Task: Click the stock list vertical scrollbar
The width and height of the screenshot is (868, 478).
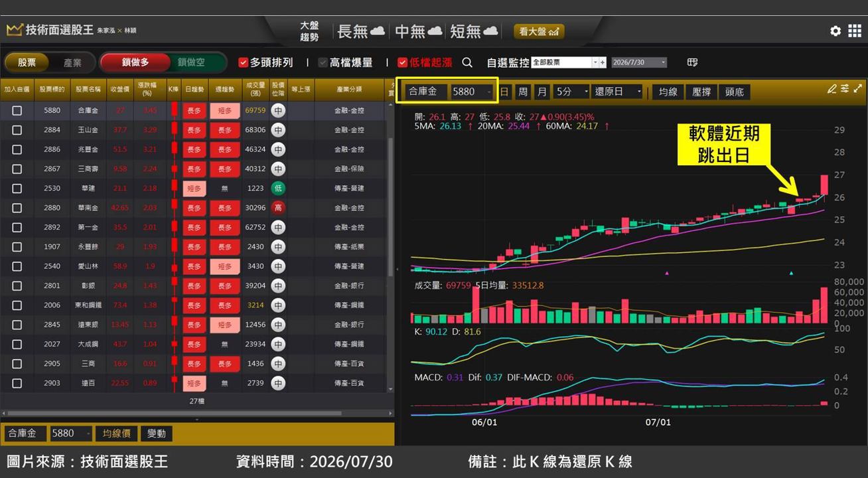Action: 390,207
